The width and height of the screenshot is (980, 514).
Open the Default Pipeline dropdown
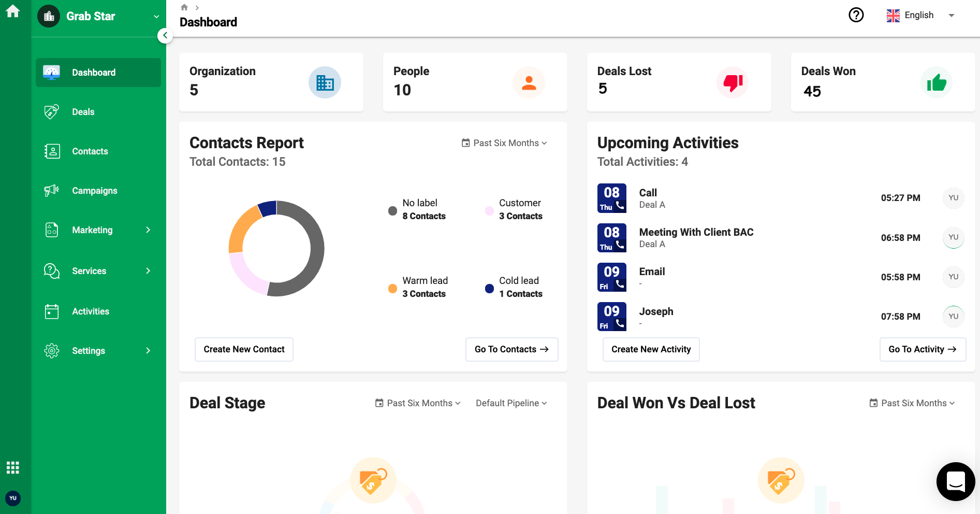[510, 403]
